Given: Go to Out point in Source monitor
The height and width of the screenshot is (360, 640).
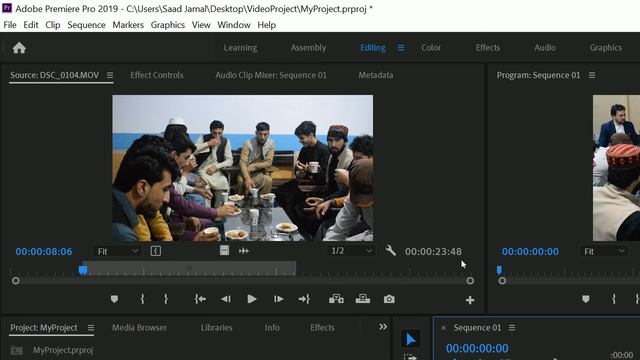Looking at the screenshot, I should (x=304, y=299).
